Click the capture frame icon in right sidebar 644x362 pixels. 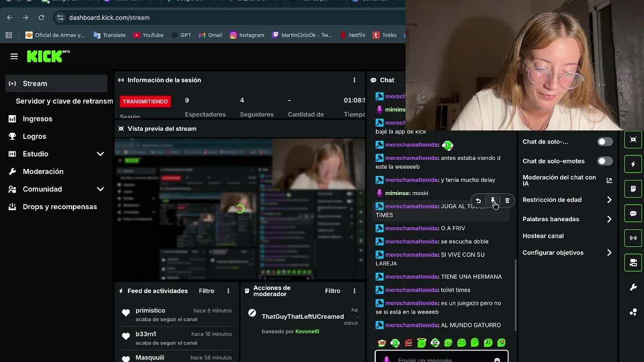[x=633, y=140]
